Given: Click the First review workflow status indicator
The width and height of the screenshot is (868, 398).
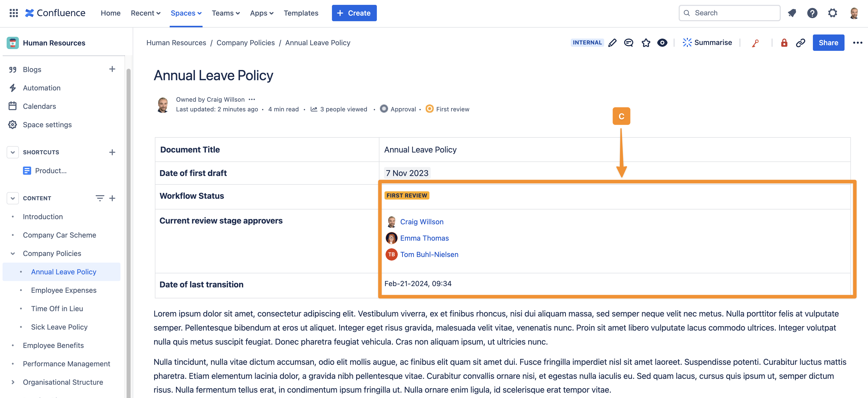Looking at the screenshot, I should point(448,109).
